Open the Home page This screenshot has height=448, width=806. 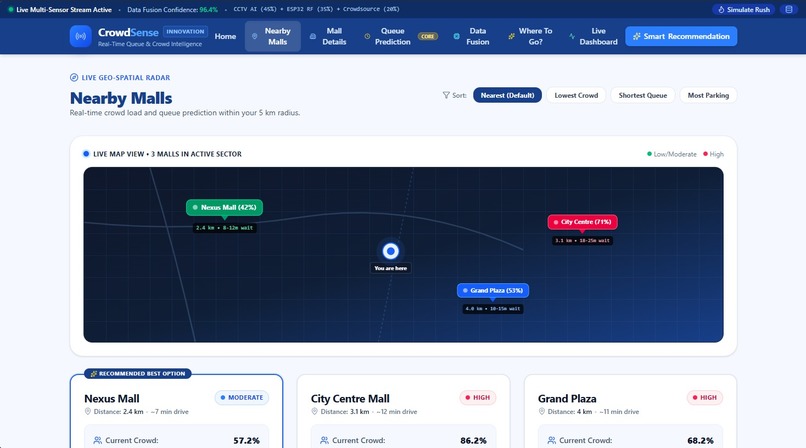click(225, 36)
